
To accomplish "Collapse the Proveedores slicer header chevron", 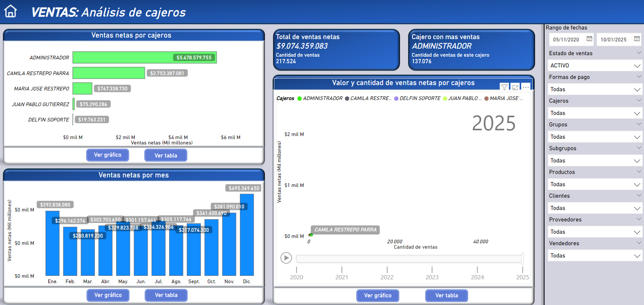I will (639, 219).
